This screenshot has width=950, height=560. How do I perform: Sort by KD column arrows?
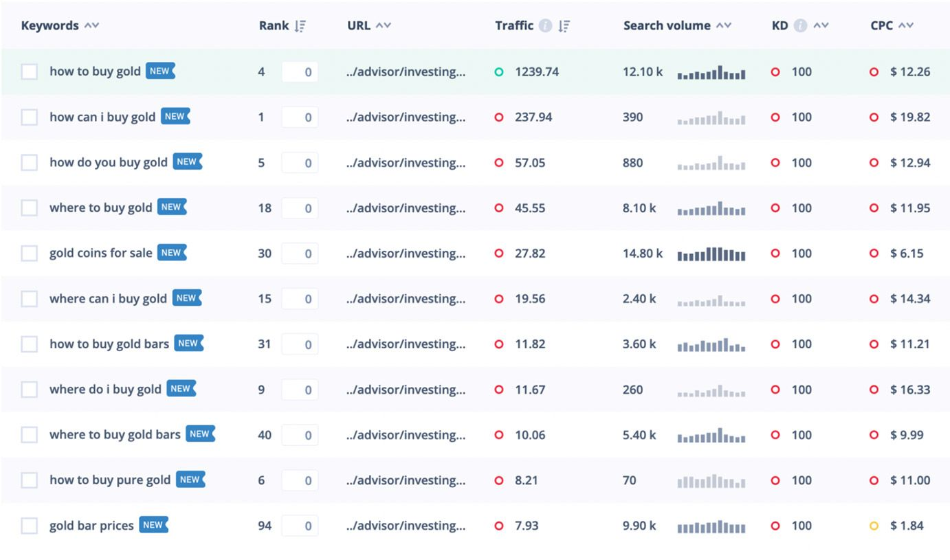pyautogui.click(x=821, y=25)
